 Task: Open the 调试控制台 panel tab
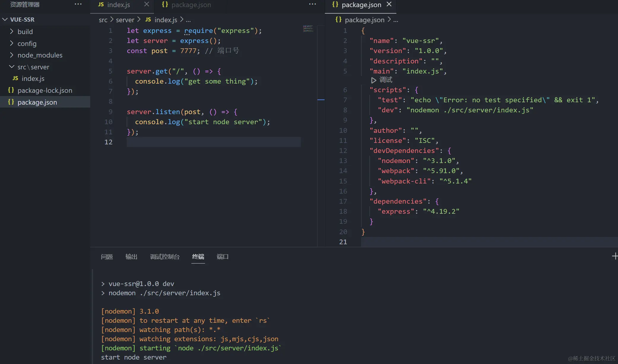coord(165,257)
